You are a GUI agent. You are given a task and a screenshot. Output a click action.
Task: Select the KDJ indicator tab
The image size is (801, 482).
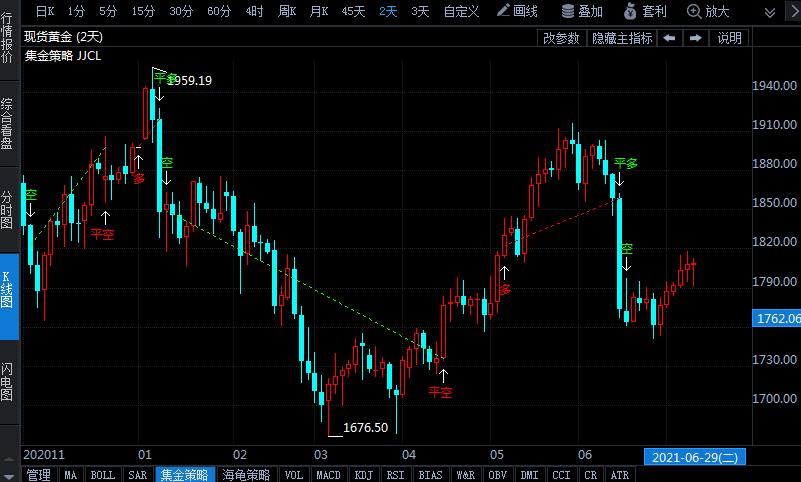(364, 475)
